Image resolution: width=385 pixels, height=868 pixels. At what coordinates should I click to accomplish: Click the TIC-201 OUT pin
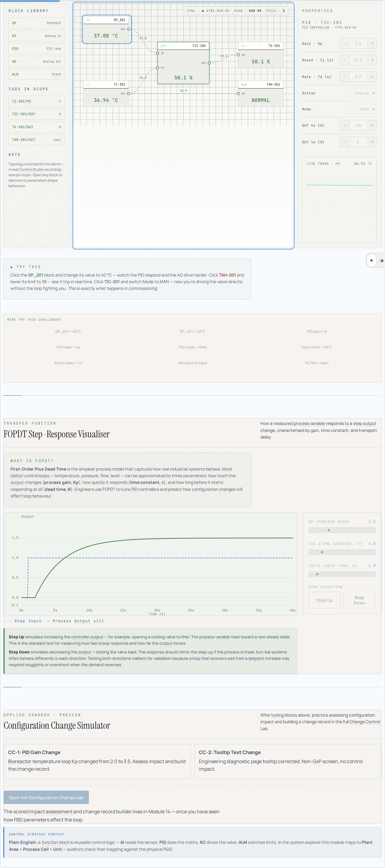[x=209, y=63]
